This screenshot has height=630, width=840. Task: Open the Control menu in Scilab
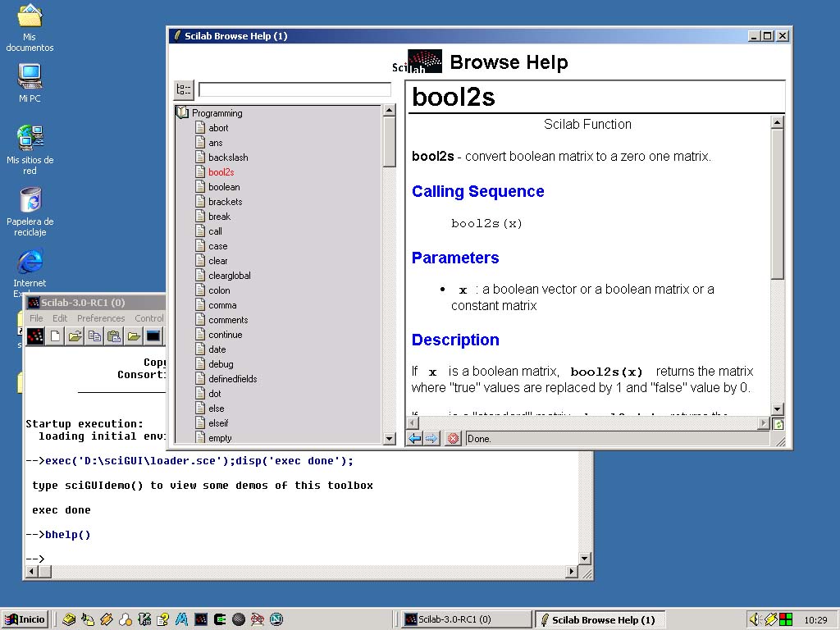148,318
